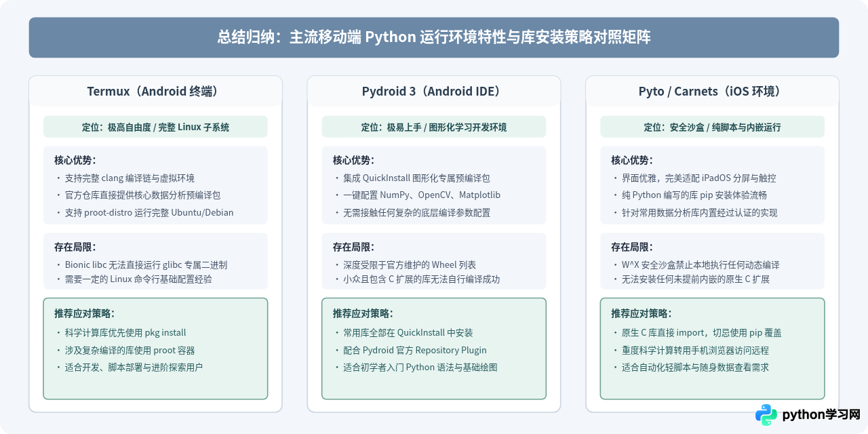This screenshot has height=434, width=868.
Task: Click '定位：极高自由度 / 完整 Linux 子系统' label
Action: [x=155, y=127]
